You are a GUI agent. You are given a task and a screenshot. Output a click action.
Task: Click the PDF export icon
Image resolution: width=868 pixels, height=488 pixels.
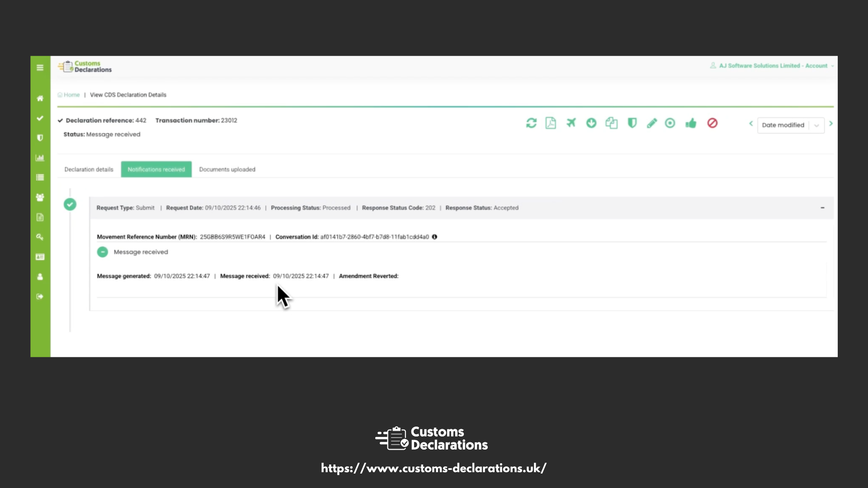point(551,123)
